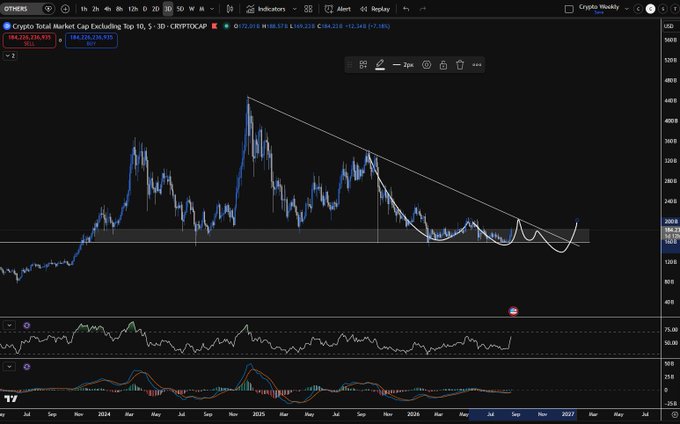Select the 1h timeframe
680x424 pixels.
pyautogui.click(x=84, y=9)
